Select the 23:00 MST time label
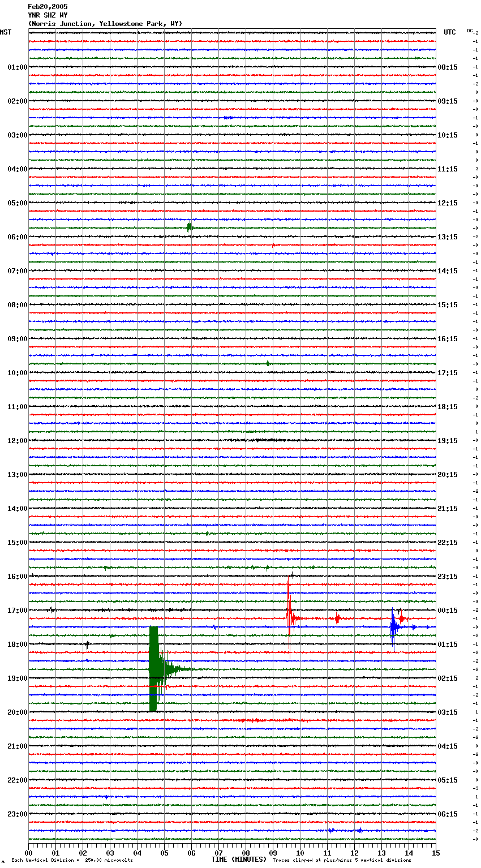 pos(18,814)
